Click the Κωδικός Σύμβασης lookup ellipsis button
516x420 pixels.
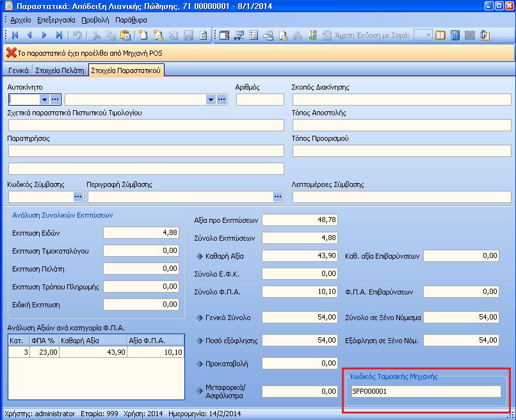pyautogui.click(x=78, y=197)
